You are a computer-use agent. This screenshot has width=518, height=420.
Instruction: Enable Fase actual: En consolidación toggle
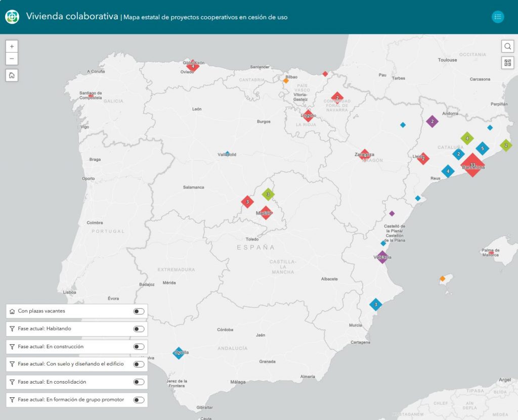[139, 382]
